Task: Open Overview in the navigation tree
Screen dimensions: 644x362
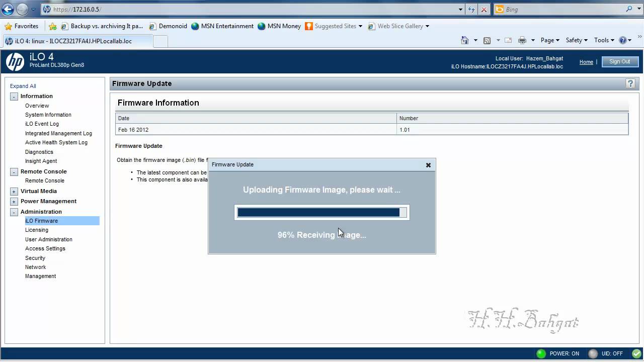Action: [37, 106]
